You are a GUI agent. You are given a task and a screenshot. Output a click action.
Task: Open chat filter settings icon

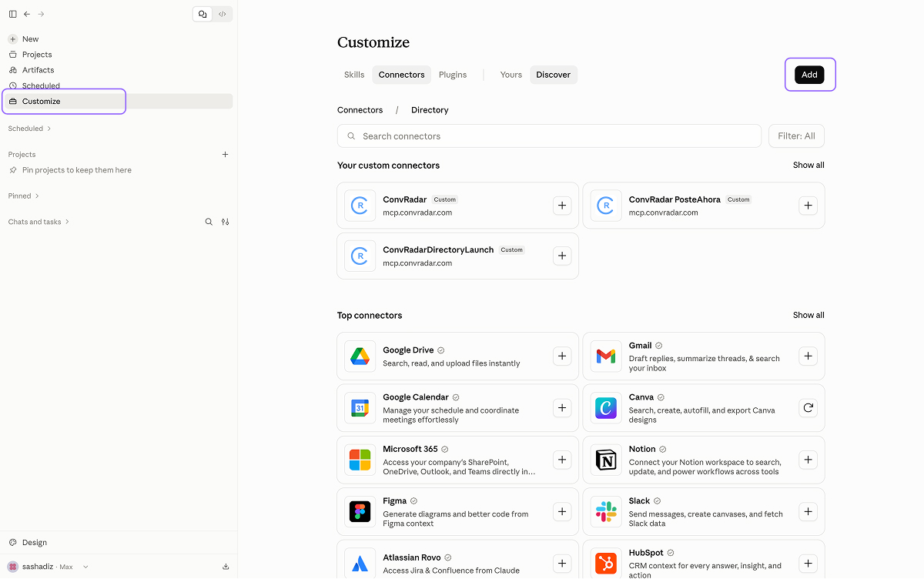[x=225, y=222]
